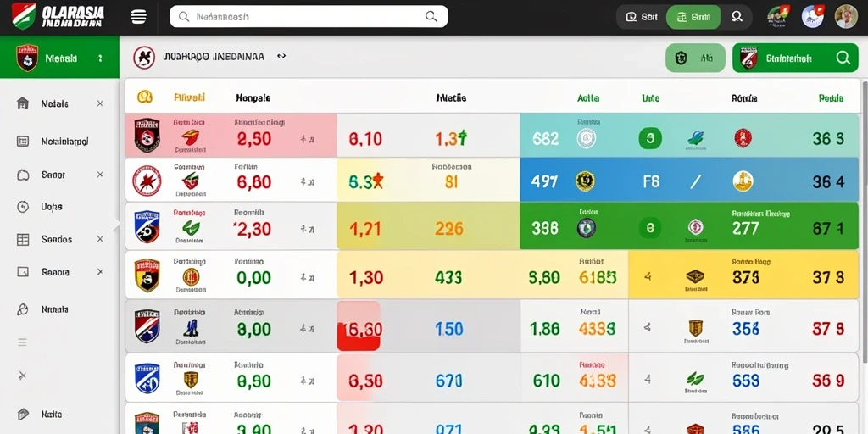The width and height of the screenshot is (868, 434).
Task: Click the light green button in header
Action: [x=695, y=58]
